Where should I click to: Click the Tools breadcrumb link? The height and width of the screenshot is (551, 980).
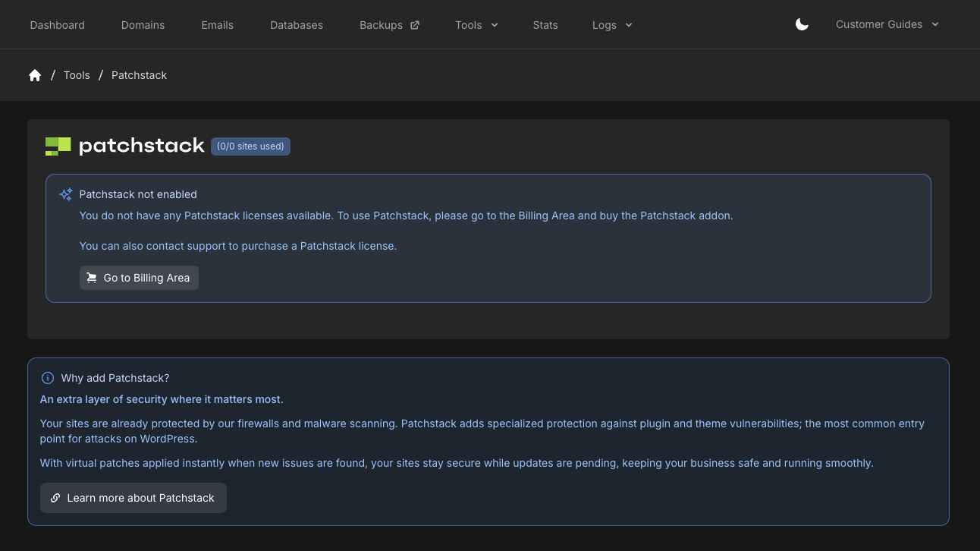pyautogui.click(x=77, y=75)
